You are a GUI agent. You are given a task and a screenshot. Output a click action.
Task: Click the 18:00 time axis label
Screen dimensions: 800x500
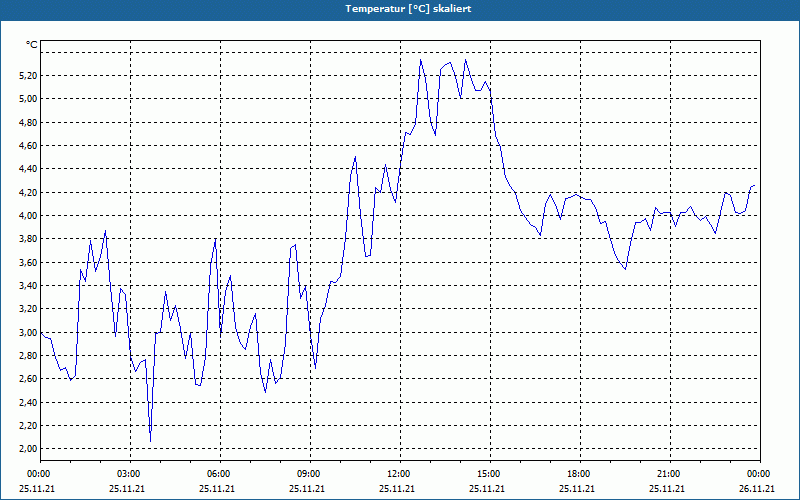click(580, 474)
